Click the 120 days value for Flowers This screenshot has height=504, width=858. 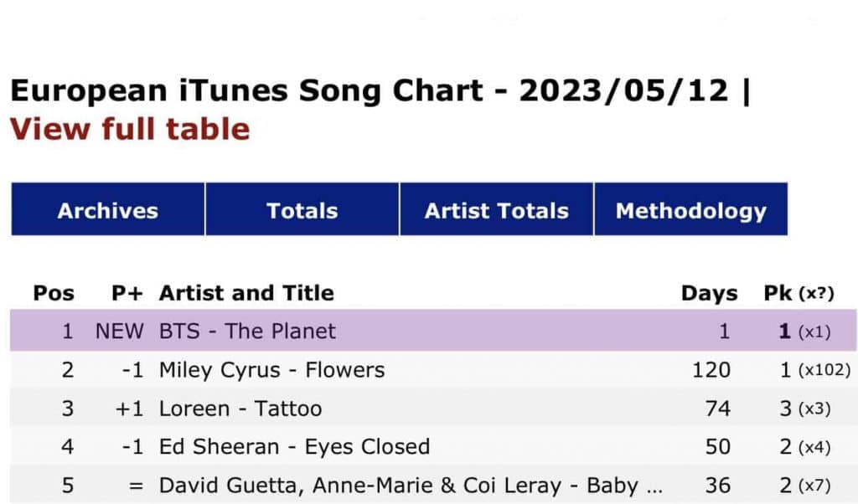pyautogui.click(x=711, y=369)
